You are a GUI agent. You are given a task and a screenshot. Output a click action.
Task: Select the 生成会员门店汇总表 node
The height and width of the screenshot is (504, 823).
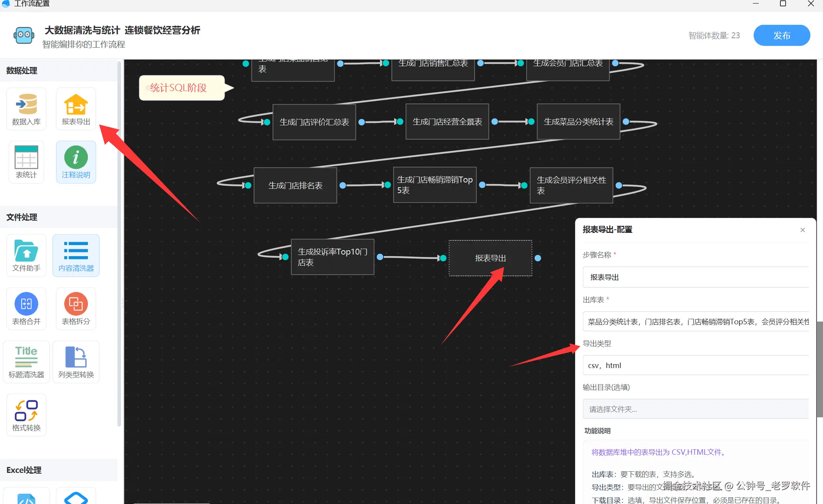coord(568,70)
